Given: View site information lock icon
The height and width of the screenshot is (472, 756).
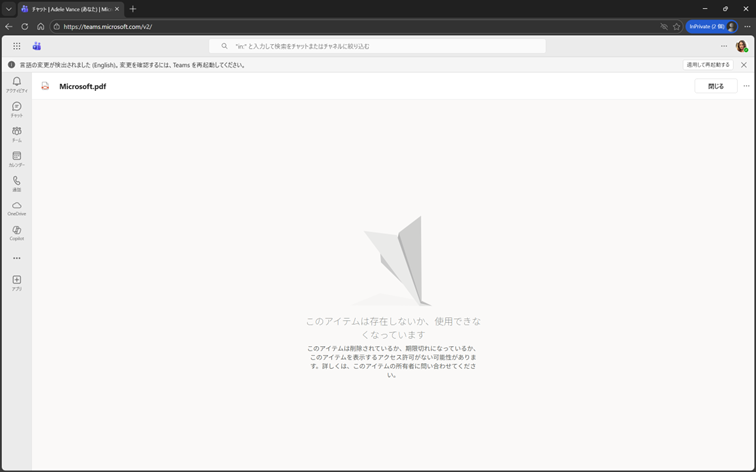Looking at the screenshot, I should pos(57,27).
